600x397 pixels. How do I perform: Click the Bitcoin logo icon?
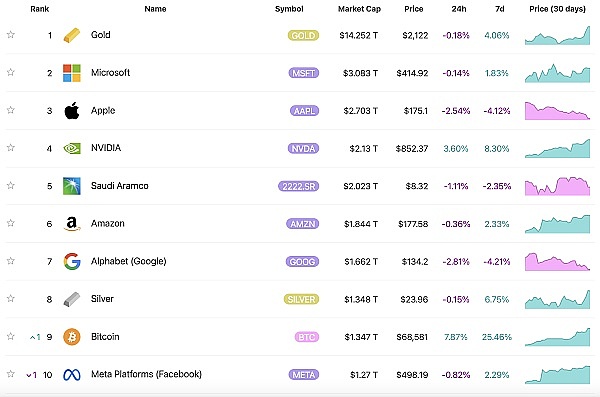(72, 337)
